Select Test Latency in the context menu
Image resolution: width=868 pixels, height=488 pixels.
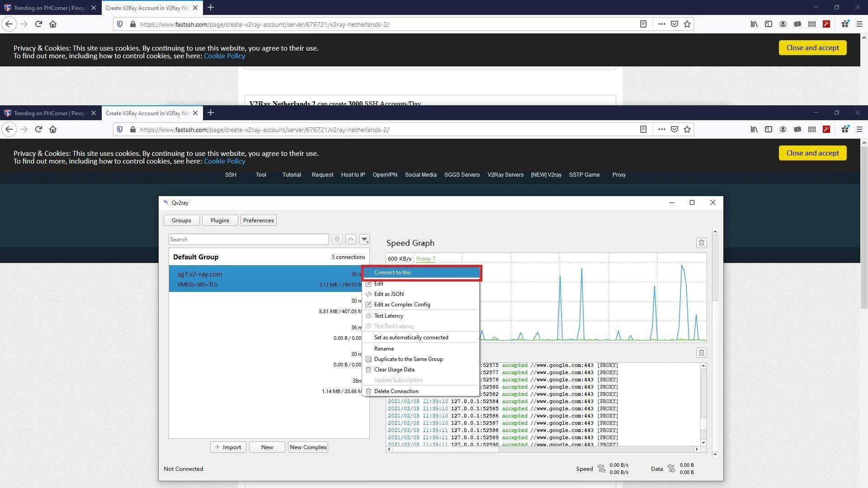pyautogui.click(x=421, y=316)
